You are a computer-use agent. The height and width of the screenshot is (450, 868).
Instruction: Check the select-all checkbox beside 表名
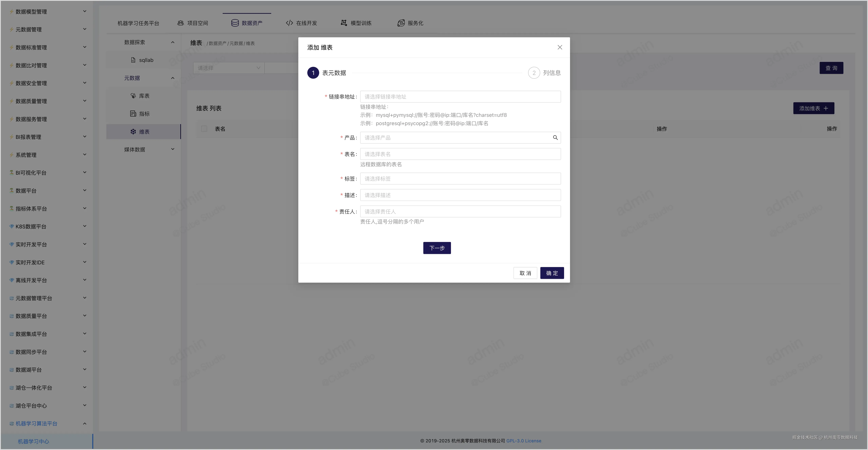[x=204, y=129]
